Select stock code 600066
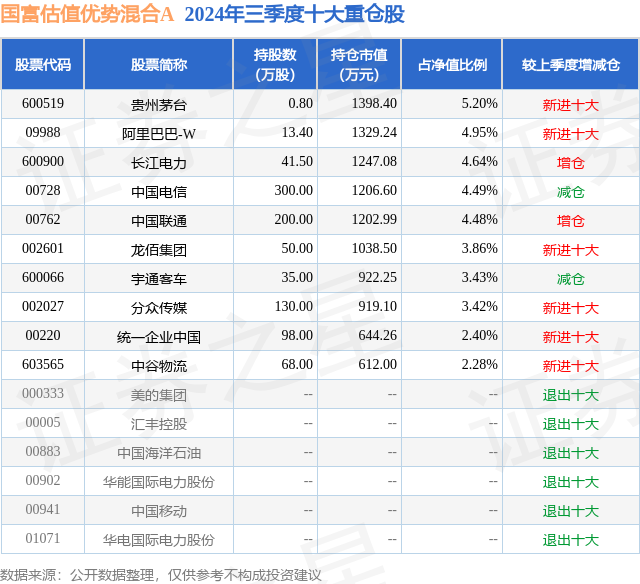The height and width of the screenshot is (584, 640). 43,277
